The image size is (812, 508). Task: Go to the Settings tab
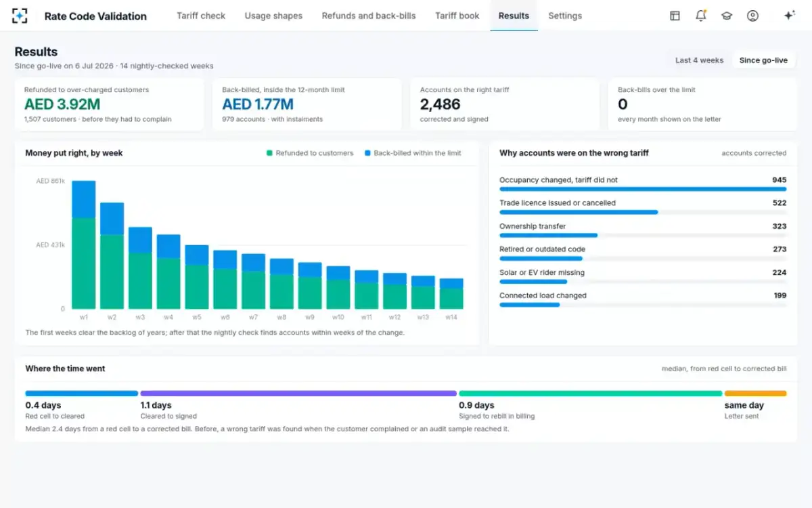point(565,16)
